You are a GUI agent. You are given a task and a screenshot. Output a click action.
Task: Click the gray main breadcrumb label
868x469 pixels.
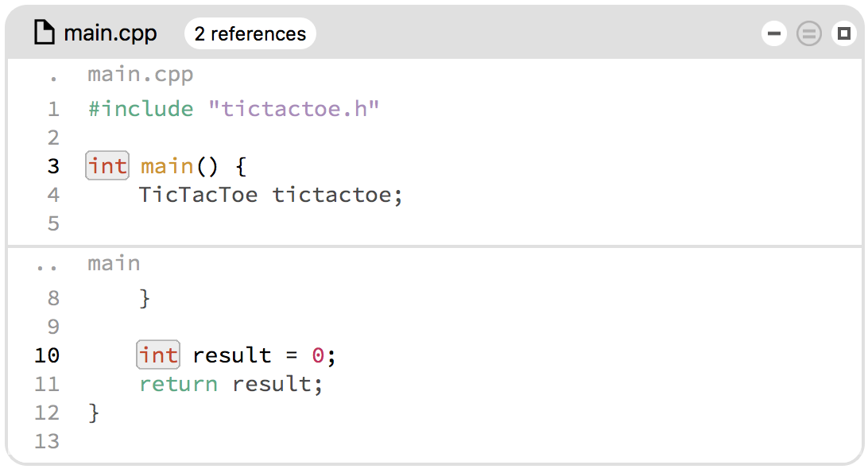tap(114, 263)
